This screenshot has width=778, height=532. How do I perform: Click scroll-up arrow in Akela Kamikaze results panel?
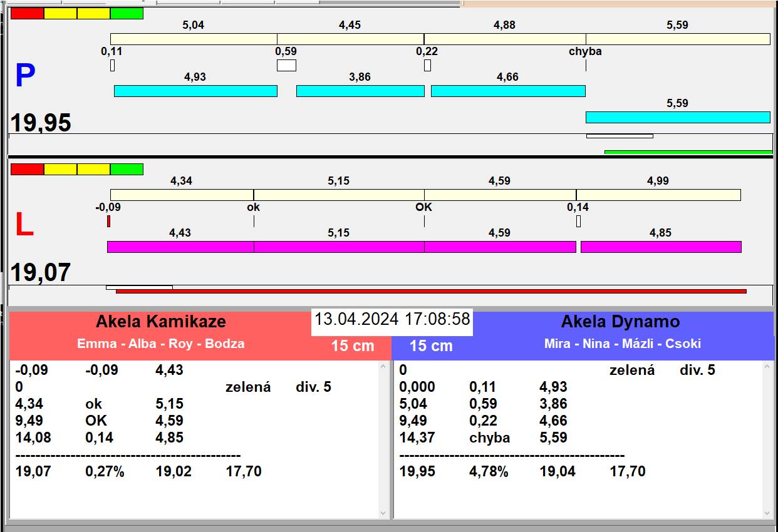(x=383, y=367)
